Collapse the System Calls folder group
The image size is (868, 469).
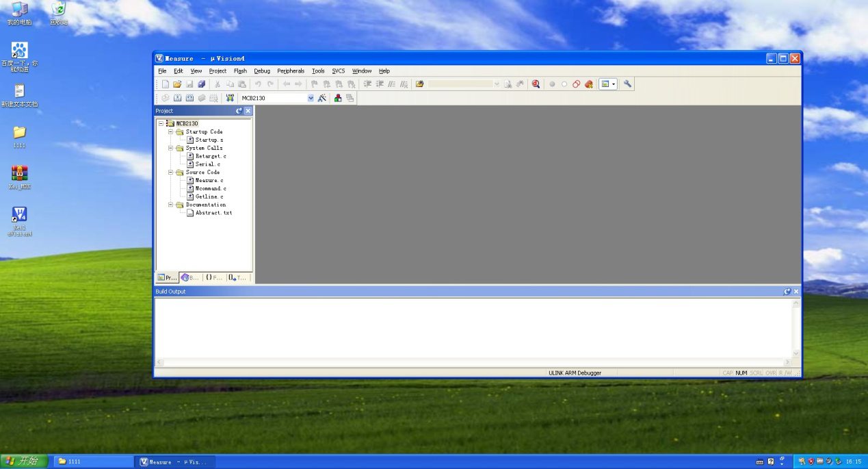coord(171,148)
